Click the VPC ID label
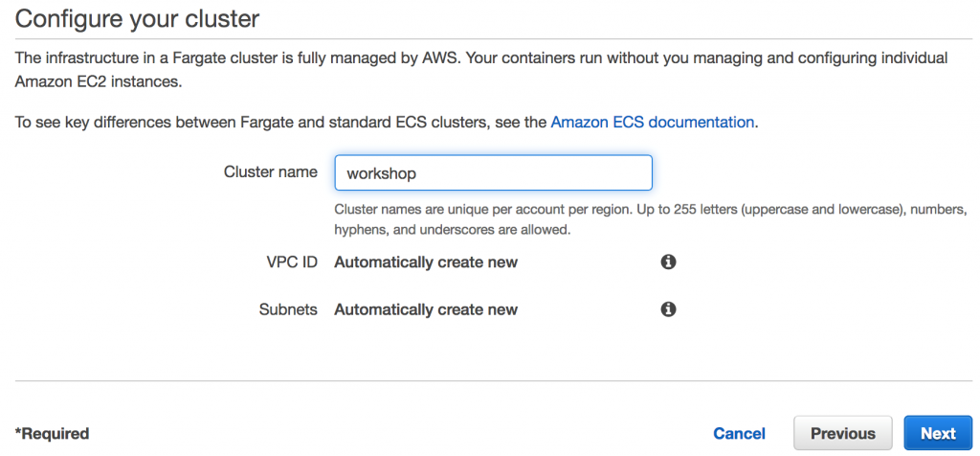The image size is (980, 456). (292, 262)
